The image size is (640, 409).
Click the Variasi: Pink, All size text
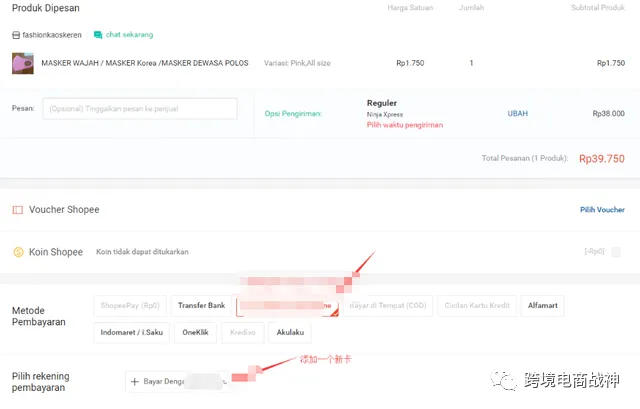[x=297, y=63]
